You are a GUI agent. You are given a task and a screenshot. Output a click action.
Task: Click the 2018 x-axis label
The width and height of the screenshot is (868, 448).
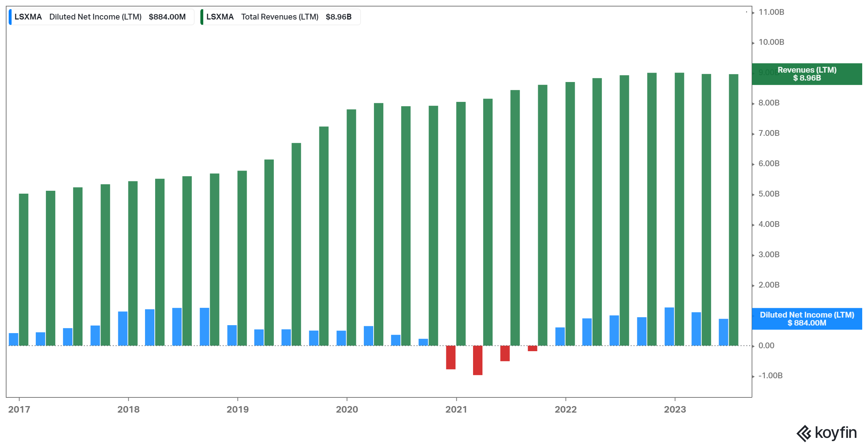(x=128, y=409)
